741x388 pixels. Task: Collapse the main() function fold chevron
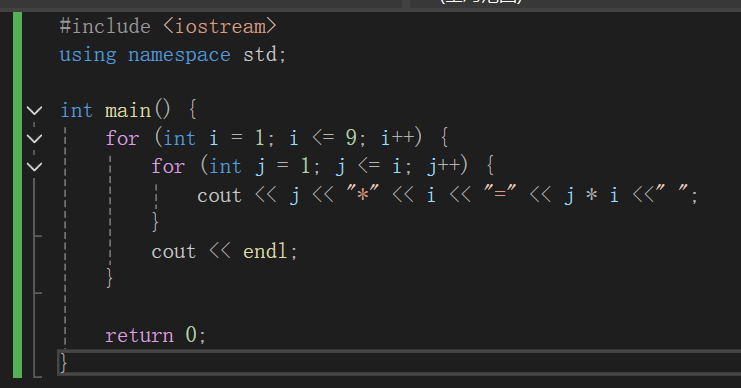coord(34,111)
